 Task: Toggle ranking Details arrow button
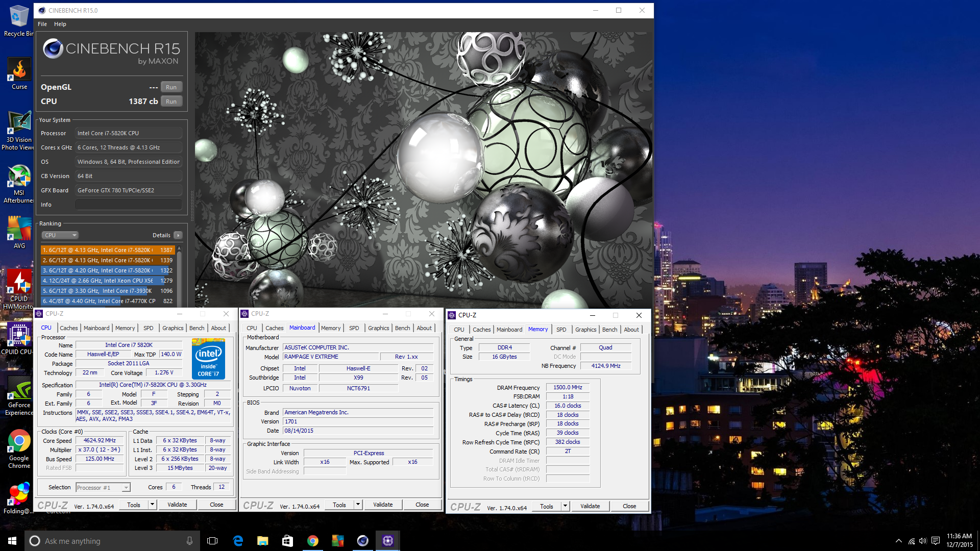(x=178, y=235)
